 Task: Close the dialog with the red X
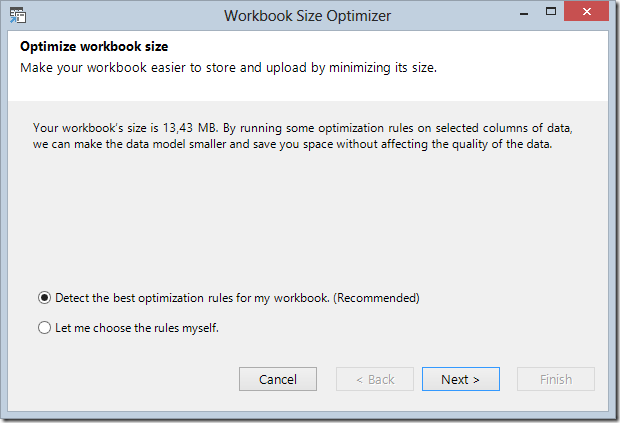(x=586, y=11)
